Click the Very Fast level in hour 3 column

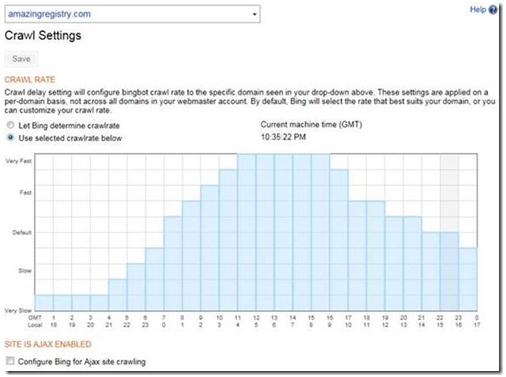[99, 162]
